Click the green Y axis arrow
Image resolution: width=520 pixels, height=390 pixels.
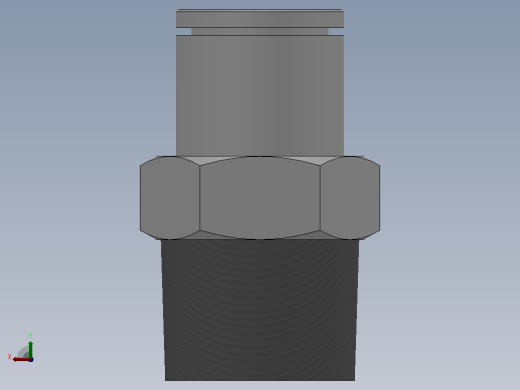(x=30, y=349)
